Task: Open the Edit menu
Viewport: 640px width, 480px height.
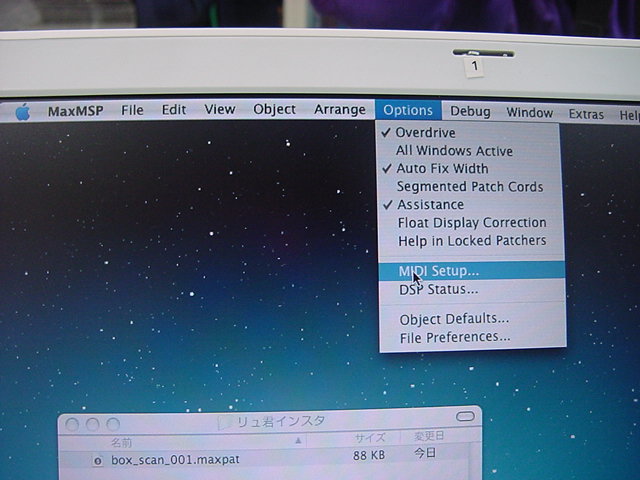Action: click(174, 110)
